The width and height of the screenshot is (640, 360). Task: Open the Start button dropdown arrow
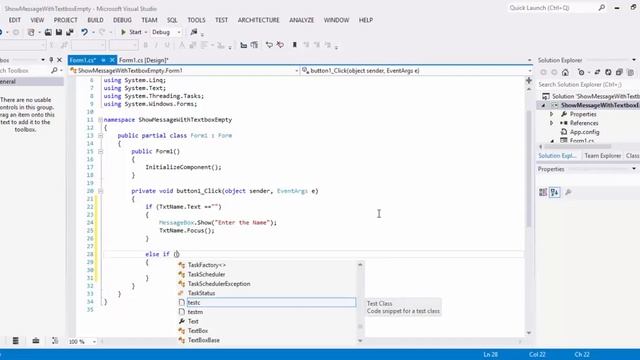coord(146,32)
